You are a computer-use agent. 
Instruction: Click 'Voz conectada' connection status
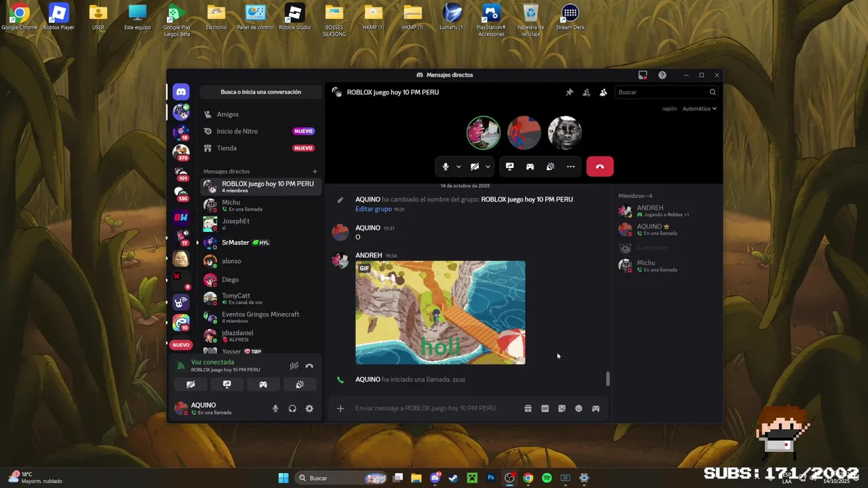212,362
